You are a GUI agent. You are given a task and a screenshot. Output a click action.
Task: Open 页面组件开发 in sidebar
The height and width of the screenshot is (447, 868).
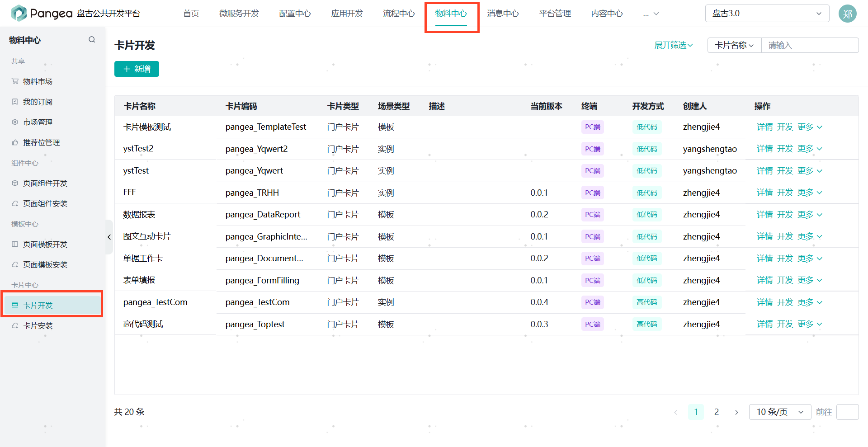[x=45, y=183]
